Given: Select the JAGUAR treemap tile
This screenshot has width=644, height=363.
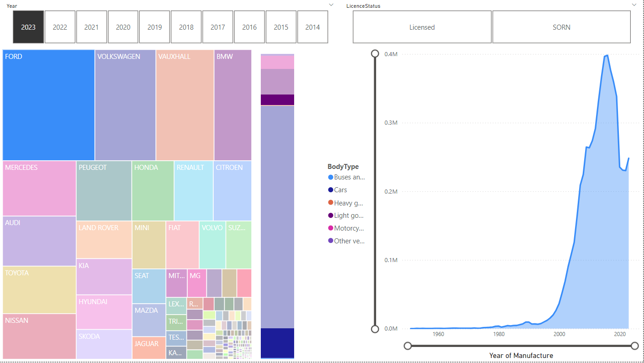Looking at the screenshot, I should coord(149,348).
